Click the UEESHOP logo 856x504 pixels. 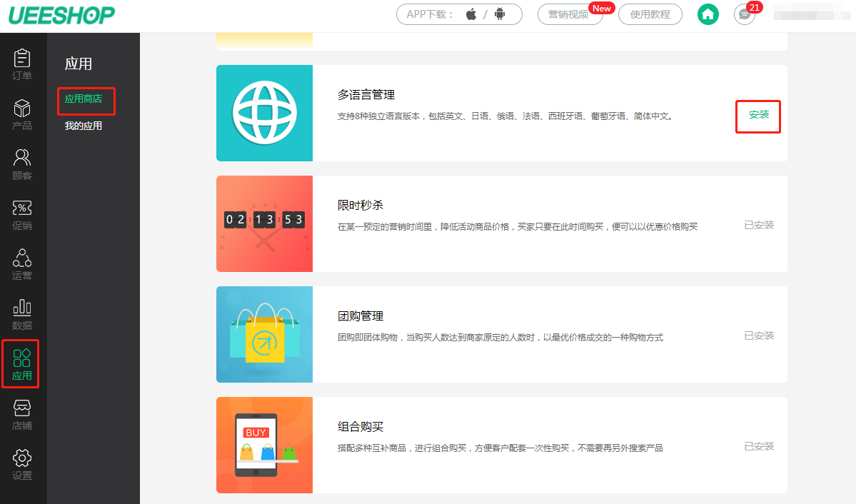(61, 15)
